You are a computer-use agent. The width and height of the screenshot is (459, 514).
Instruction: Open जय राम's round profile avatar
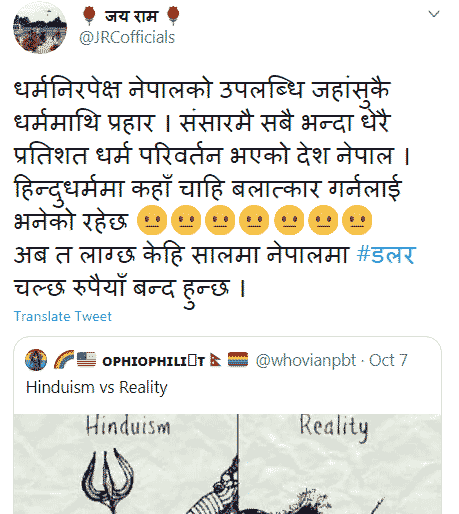pyautogui.click(x=40, y=28)
